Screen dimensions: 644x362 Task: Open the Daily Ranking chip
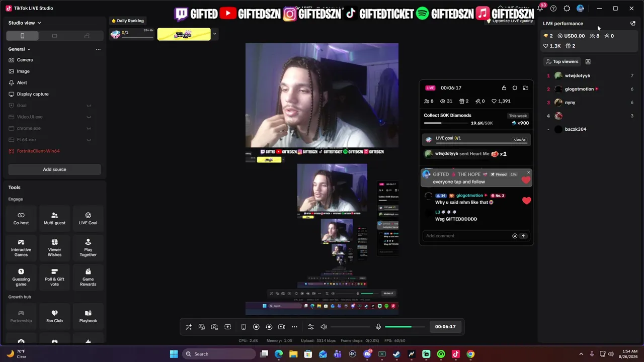(x=128, y=21)
